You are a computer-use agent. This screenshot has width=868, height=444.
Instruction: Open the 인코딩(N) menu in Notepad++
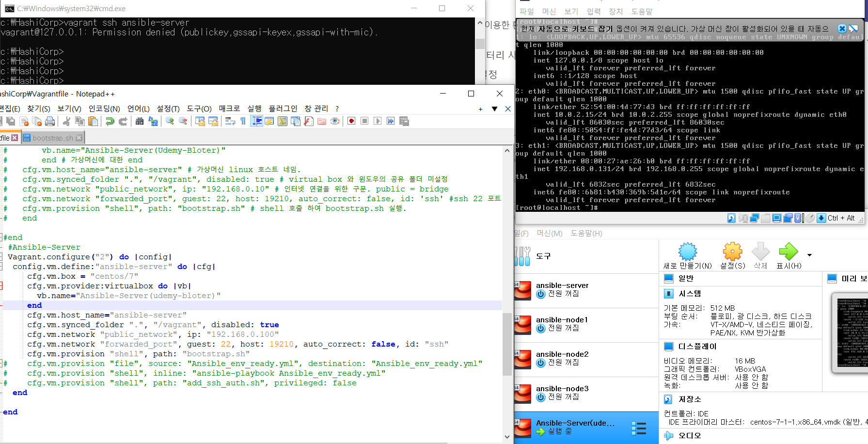pos(104,109)
